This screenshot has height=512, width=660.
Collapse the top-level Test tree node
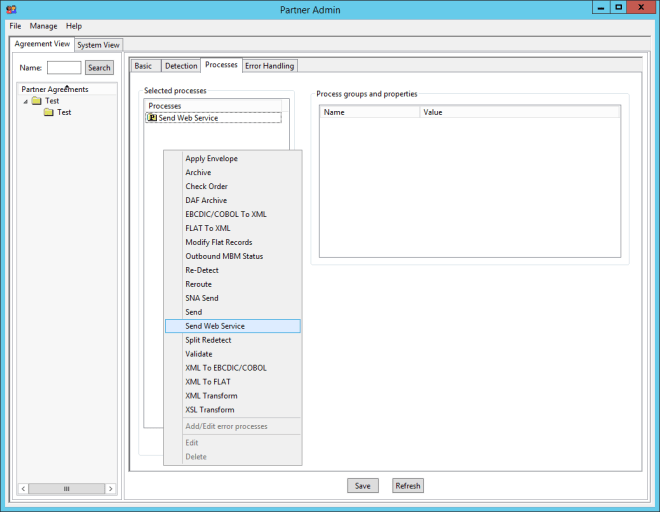point(25,101)
